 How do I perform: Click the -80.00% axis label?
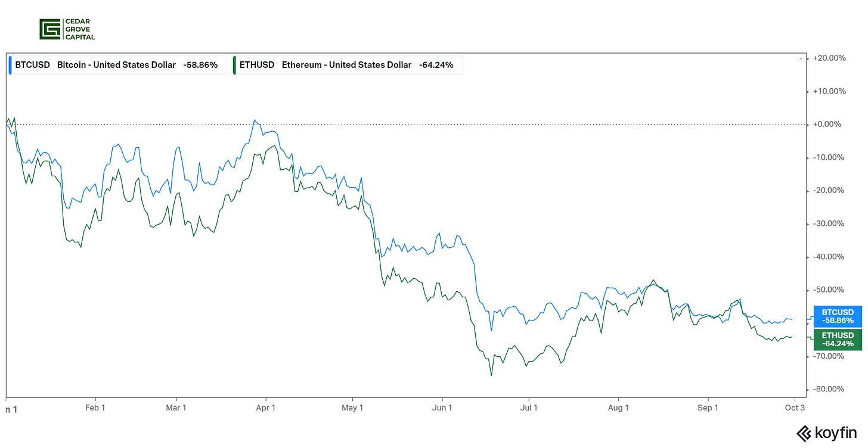tap(828, 389)
